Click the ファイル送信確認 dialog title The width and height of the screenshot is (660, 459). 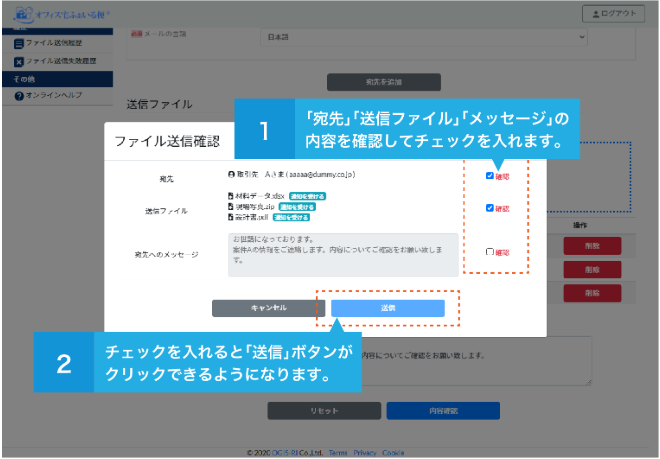[167, 141]
